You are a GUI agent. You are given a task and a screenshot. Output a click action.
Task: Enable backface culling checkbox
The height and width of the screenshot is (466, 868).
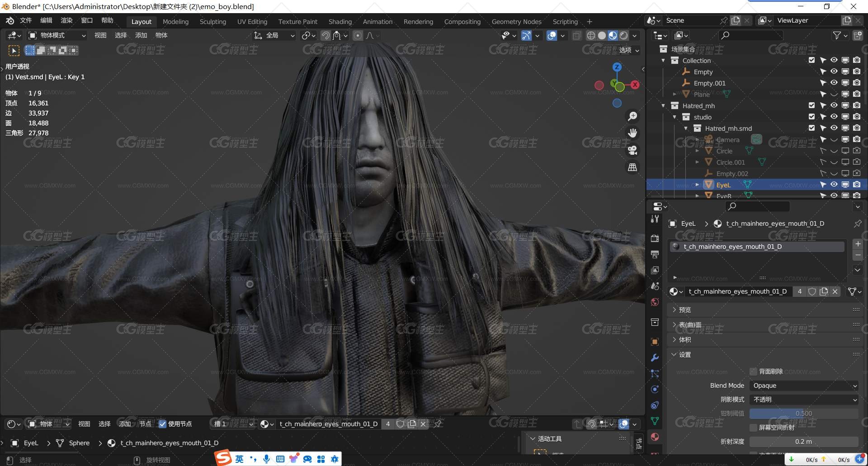tap(753, 371)
